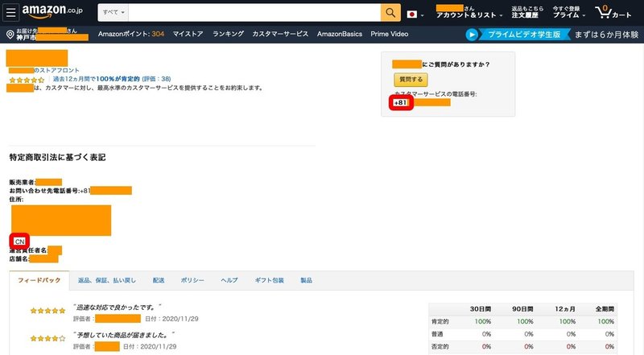Click 特定商取引法に基づく表記 heading
The width and height of the screenshot is (644, 355).
[x=57, y=157]
